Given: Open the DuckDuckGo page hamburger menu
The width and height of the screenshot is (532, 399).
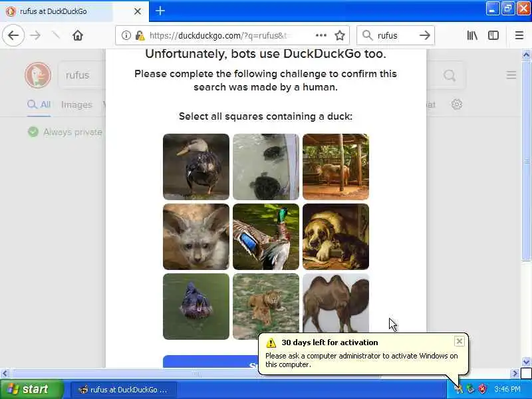Looking at the screenshot, I should (511, 75).
